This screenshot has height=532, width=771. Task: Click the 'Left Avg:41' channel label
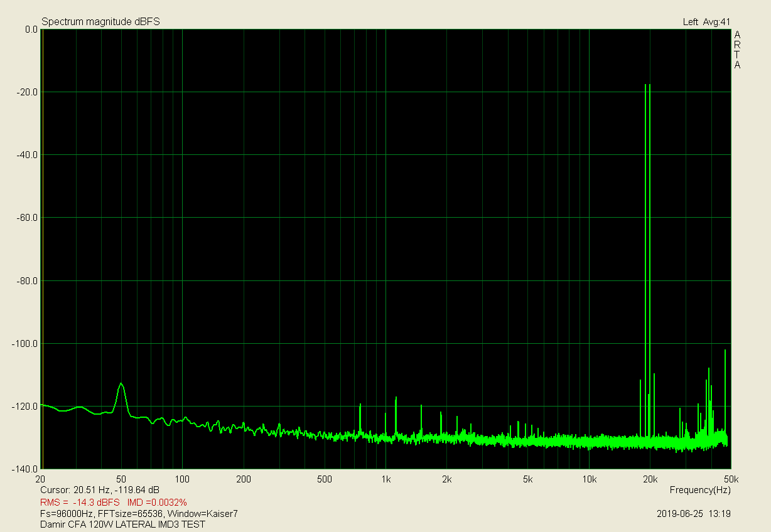tap(706, 22)
